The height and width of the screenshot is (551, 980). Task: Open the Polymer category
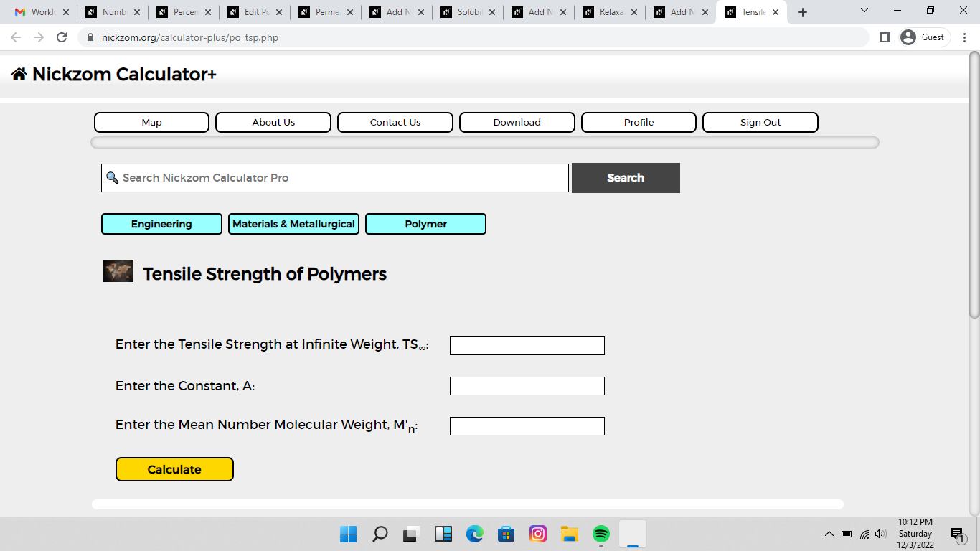(425, 224)
